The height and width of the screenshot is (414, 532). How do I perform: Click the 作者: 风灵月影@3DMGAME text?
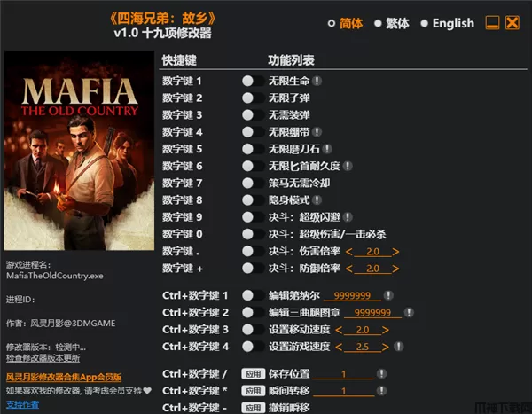click(60, 323)
